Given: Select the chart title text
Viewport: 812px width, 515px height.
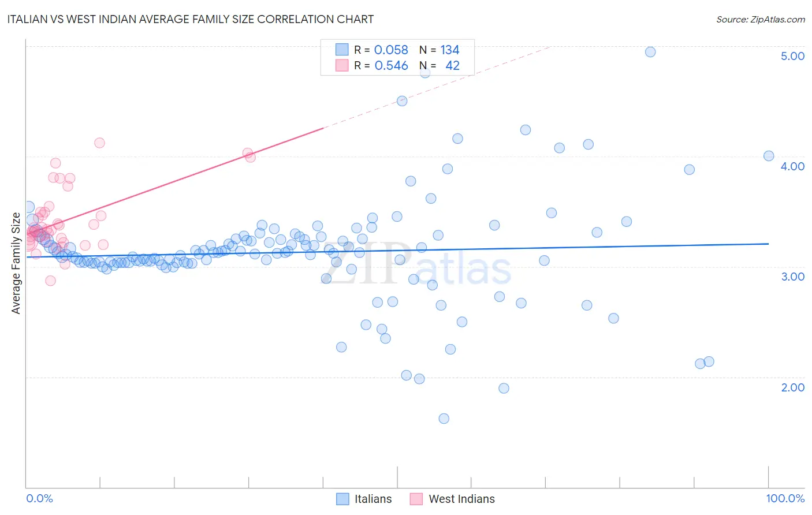Looking at the screenshot, I should (x=191, y=19).
